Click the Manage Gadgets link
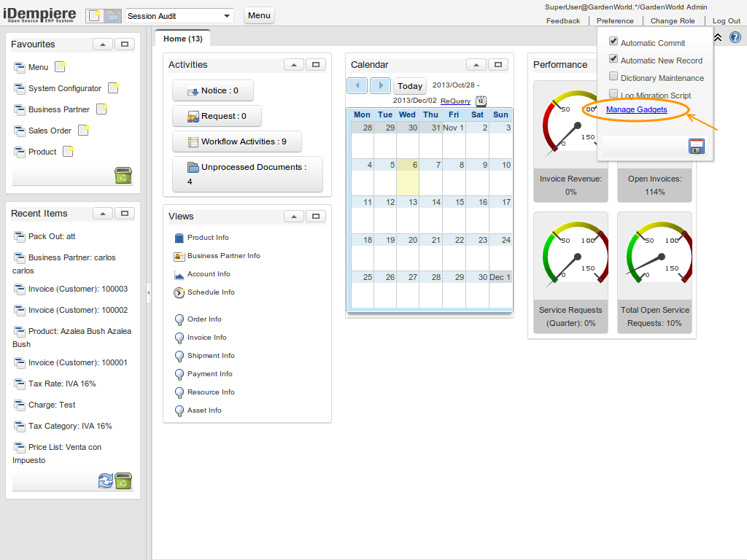This screenshot has height=560, width=747. point(636,109)
